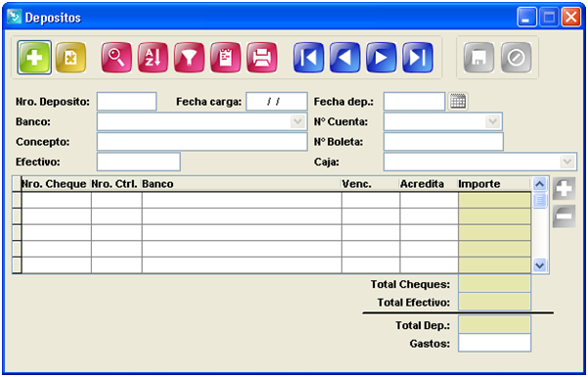The width and height of the screenshot is (588, 377).
Task: Select first row Importe cell
Action: [494, 200]
